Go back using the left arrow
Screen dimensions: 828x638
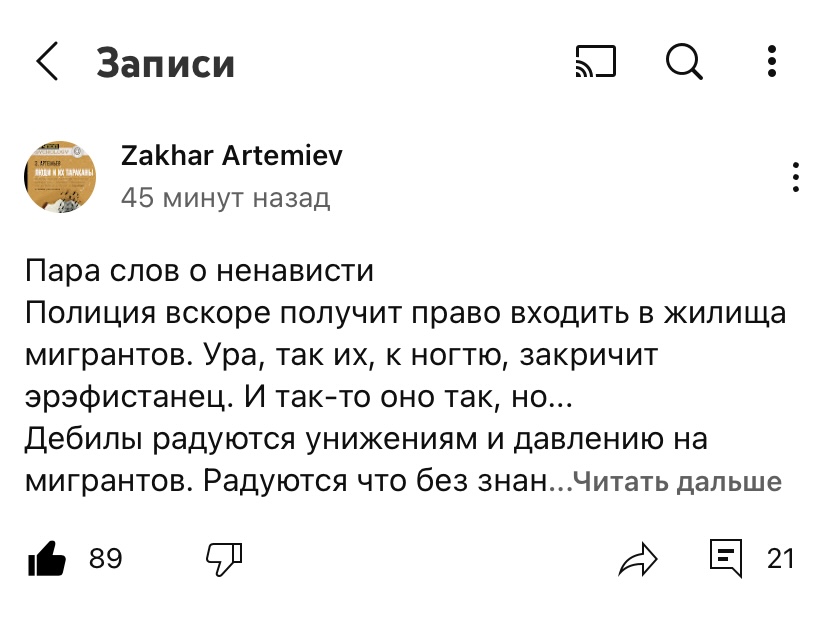(x=47, y=61)
